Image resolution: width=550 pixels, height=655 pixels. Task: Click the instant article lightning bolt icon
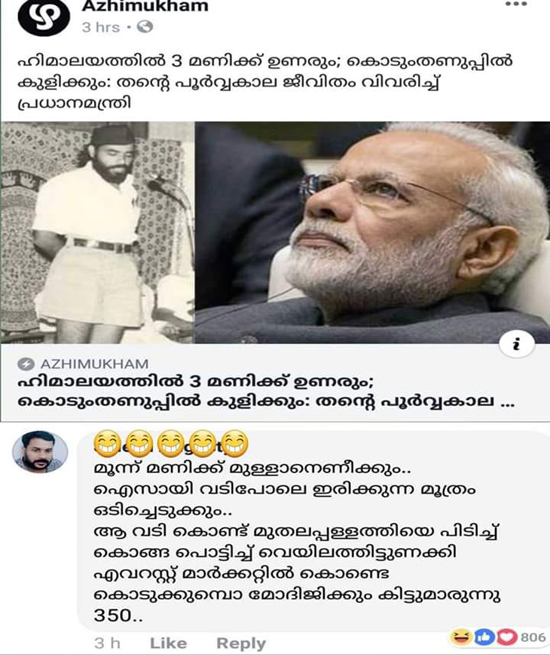click(26, 364)
